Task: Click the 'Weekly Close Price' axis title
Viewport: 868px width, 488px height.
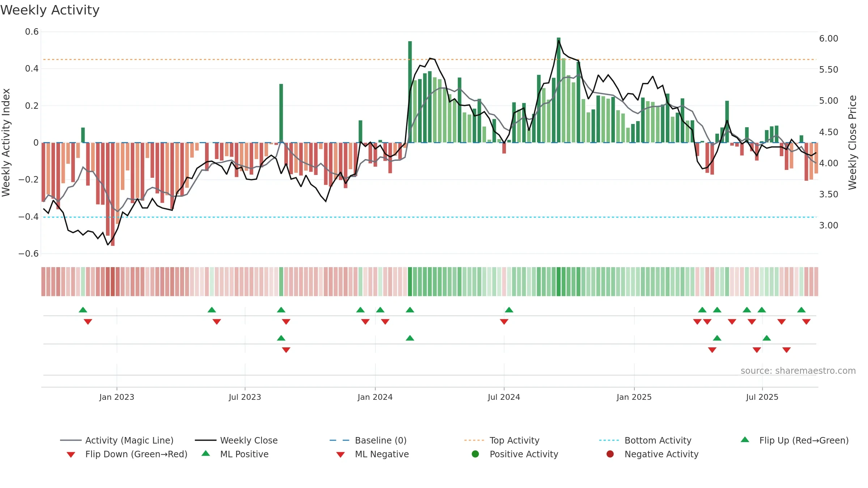Action: 852,142
